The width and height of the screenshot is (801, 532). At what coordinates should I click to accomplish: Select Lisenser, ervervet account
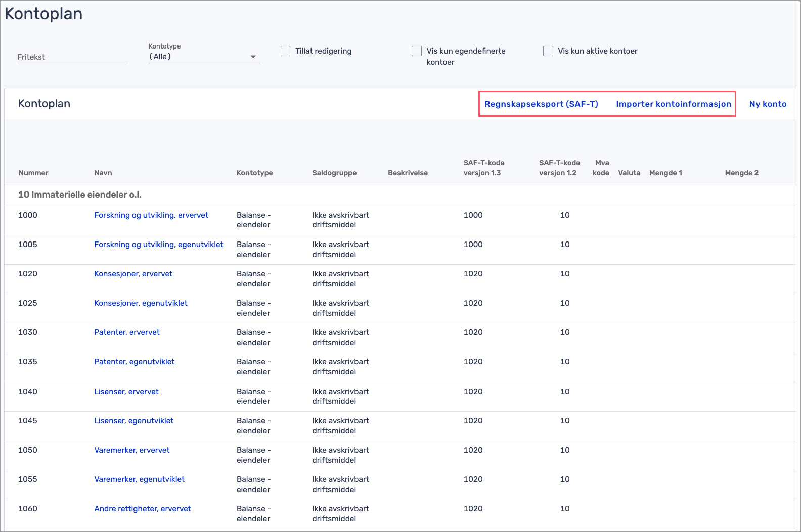126,392
